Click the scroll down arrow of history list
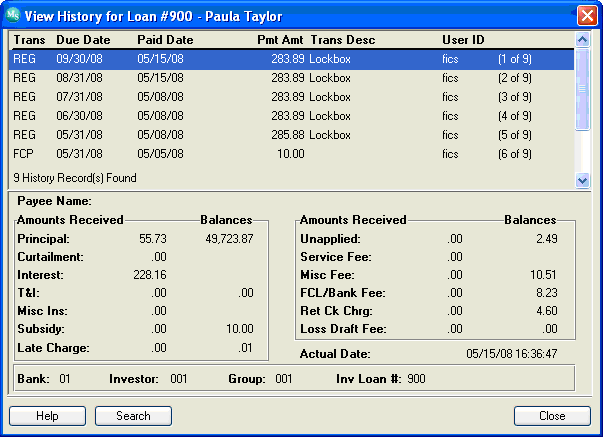Screen dimensions: 603x437 pos(582,180)
